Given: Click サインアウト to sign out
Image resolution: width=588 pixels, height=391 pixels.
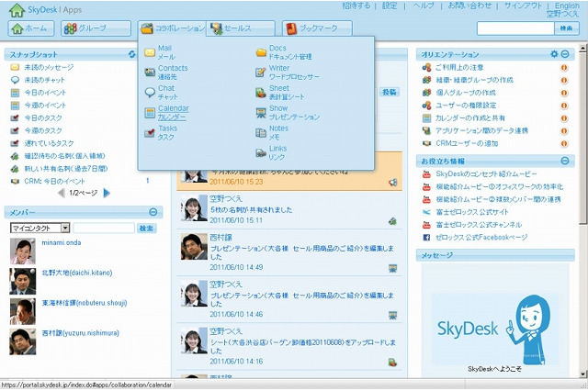Looking at the screenshot, I should [523, 6].
